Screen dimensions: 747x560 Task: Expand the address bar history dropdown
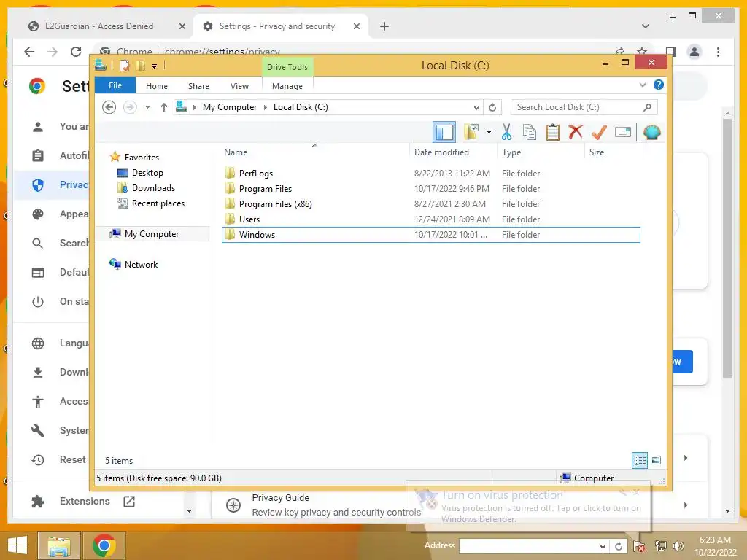[x=476, y=107]
